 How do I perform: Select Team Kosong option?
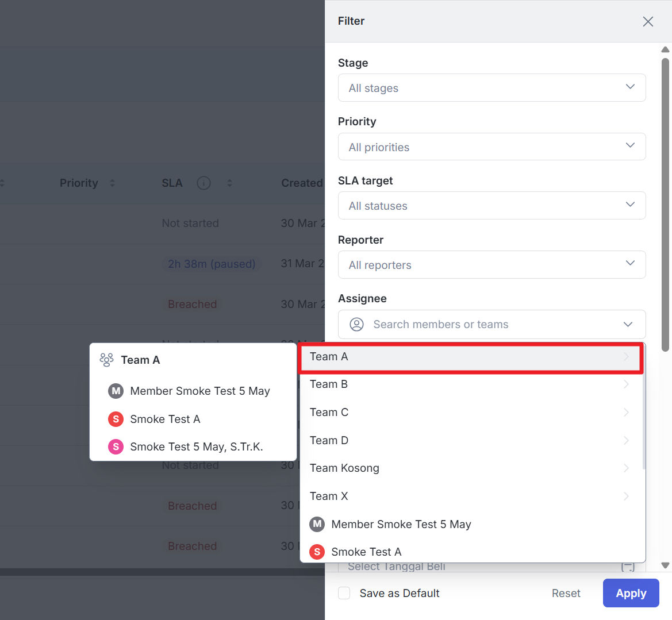(344, 468)
